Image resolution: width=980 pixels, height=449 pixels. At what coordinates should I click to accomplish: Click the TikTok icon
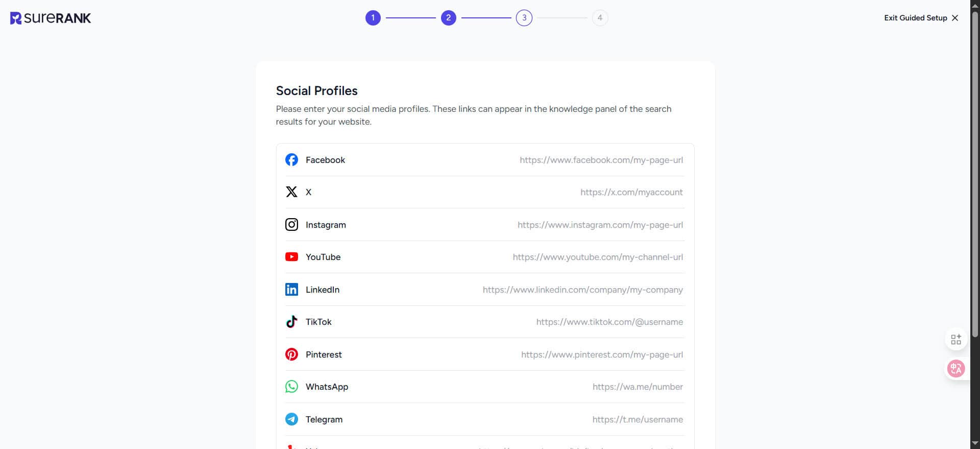[291, 322]
